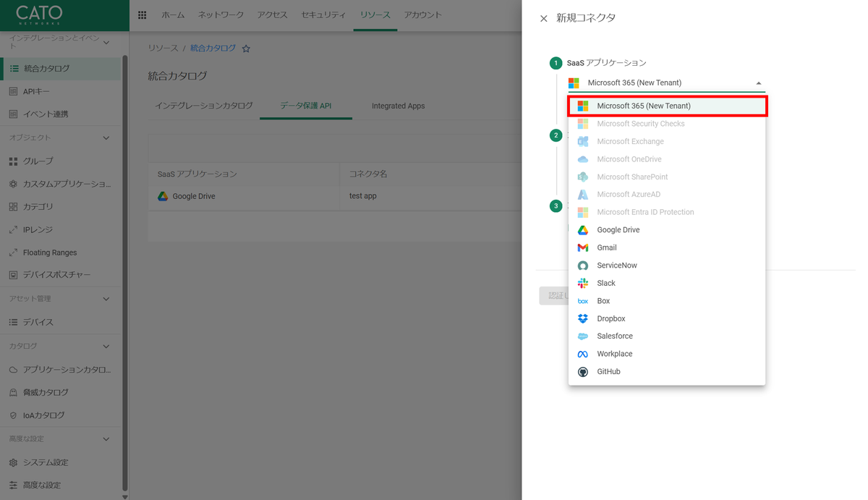Open the ホーム top menu
This screenshot has height=500, width=868.
[173, 15]
